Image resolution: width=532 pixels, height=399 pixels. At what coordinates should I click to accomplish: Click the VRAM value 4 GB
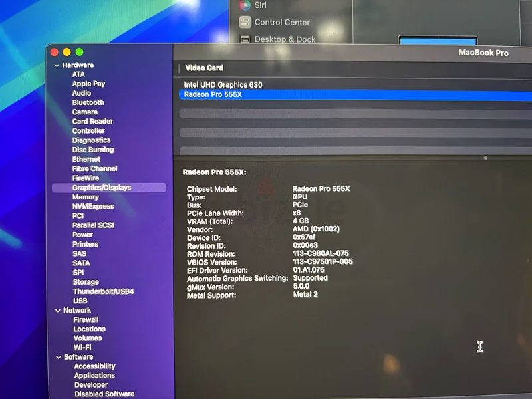[x=301, y=221]
